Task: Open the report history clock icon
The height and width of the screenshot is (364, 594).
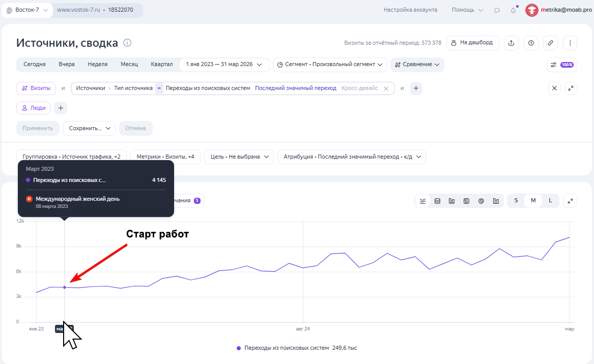Action: (531, 43)
